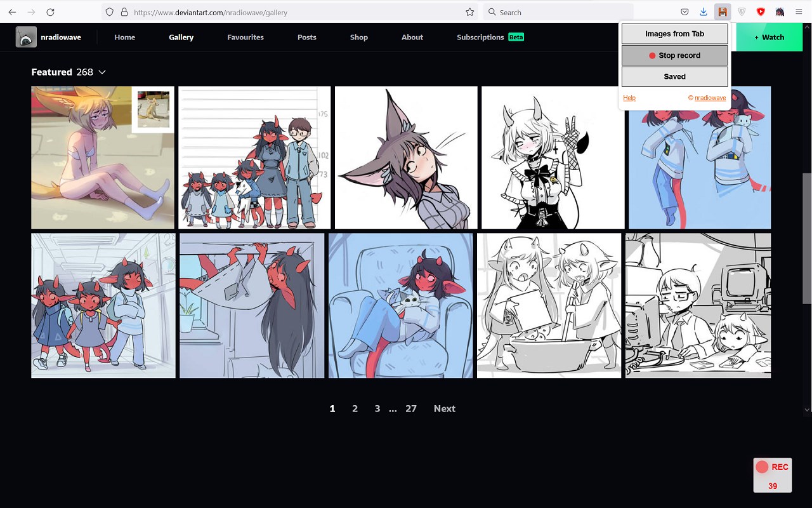Expand the Featured 268 folder dropdown
The height and width of the screenshot is (508, 812).
point(69,72)
